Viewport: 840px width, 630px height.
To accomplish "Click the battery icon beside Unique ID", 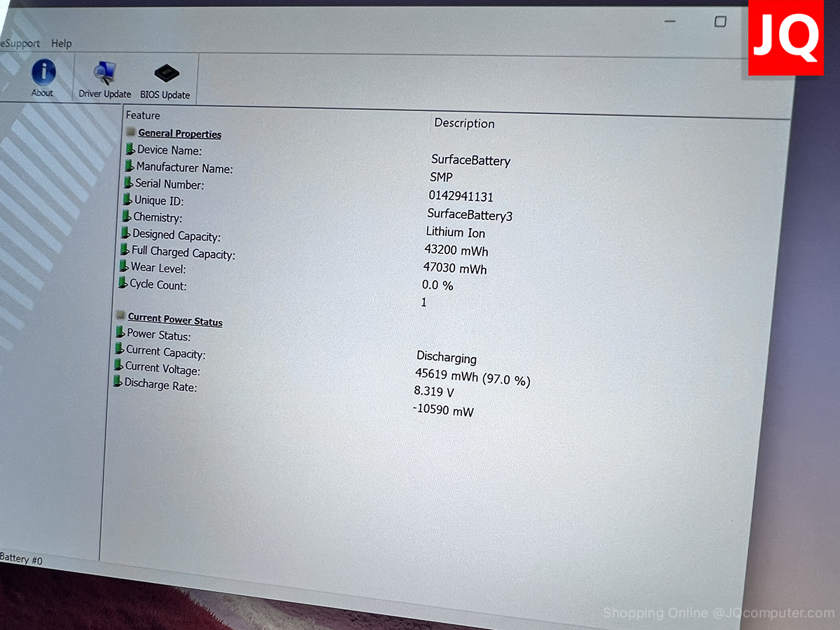I will 127,199.
